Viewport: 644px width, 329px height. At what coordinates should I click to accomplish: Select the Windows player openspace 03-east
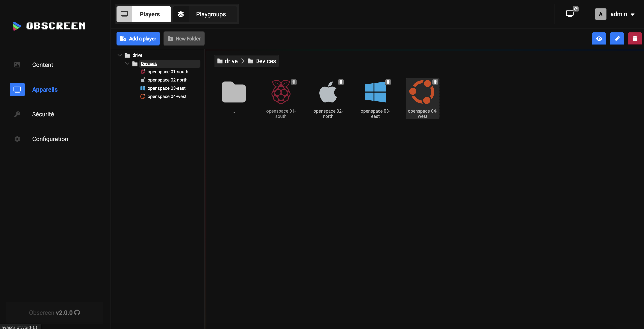pos(375,92)
